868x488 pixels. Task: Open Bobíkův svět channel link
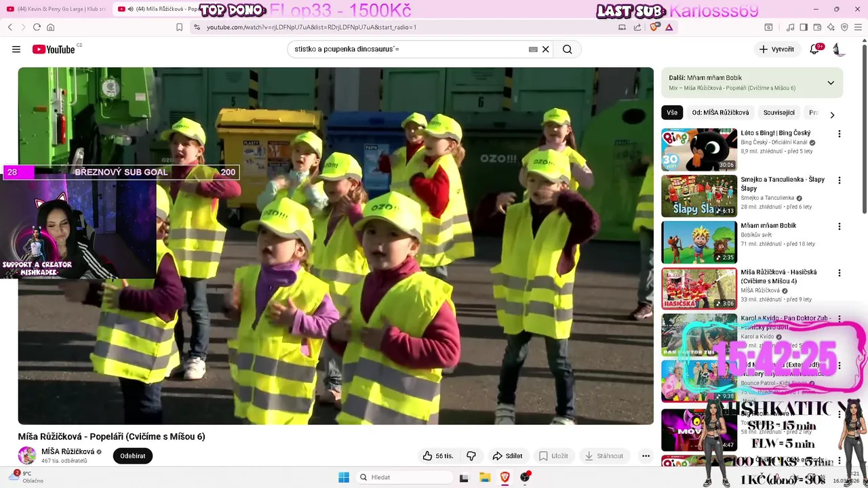756,235
